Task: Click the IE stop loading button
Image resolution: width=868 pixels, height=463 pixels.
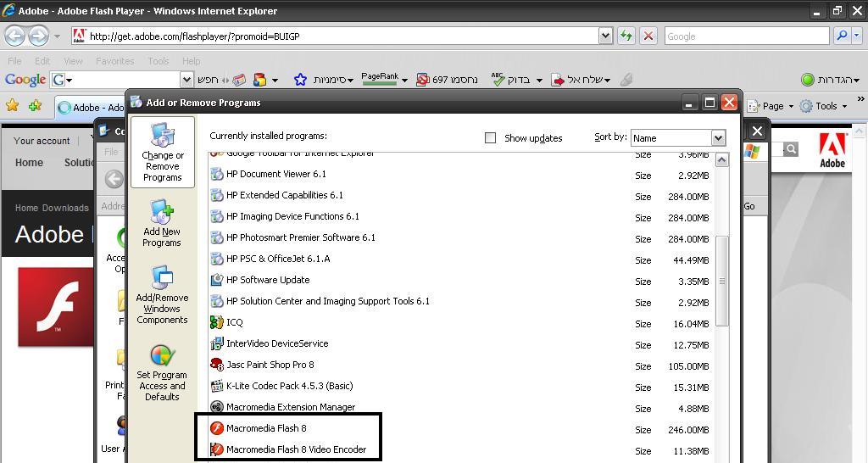Action: (648, 36)
